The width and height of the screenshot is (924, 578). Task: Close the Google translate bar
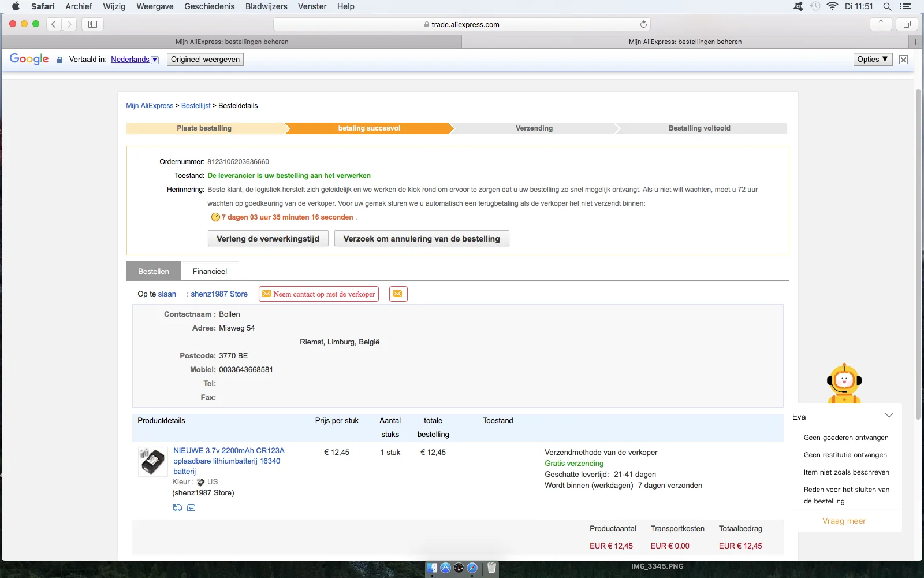(904, 60)
